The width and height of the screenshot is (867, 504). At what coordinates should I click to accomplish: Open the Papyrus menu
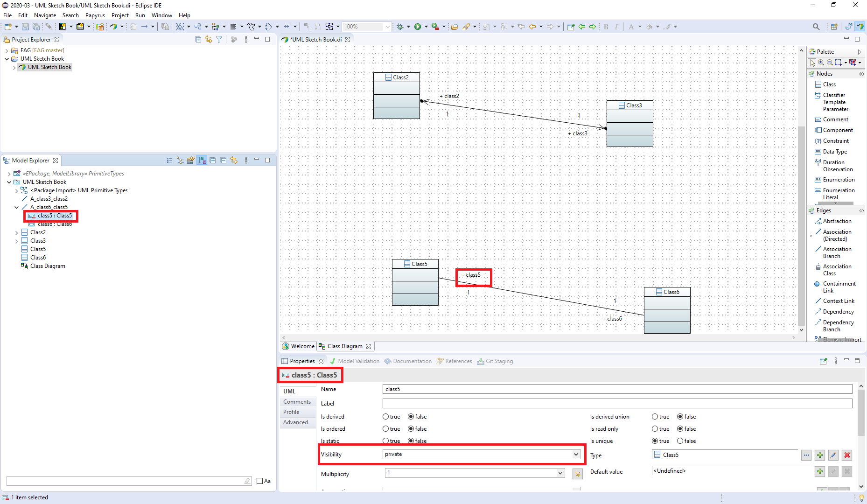(x=95, y=15)
